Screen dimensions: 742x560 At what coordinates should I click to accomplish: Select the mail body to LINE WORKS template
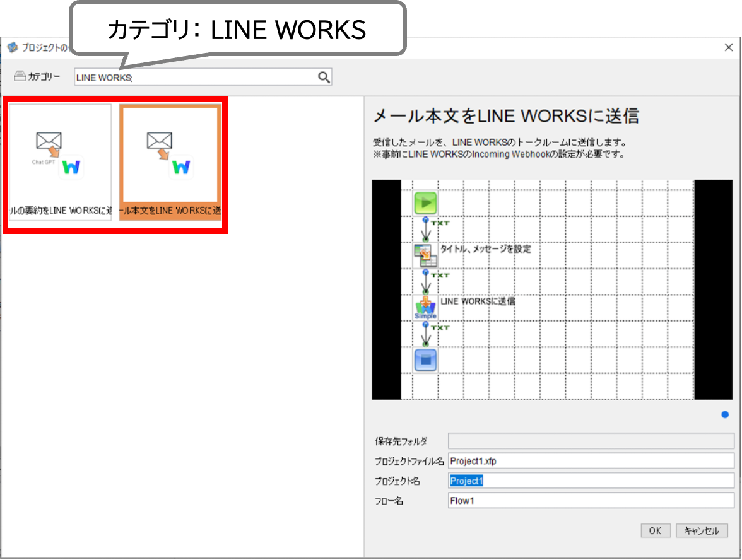pyautogui.click(x=170, y=162)
